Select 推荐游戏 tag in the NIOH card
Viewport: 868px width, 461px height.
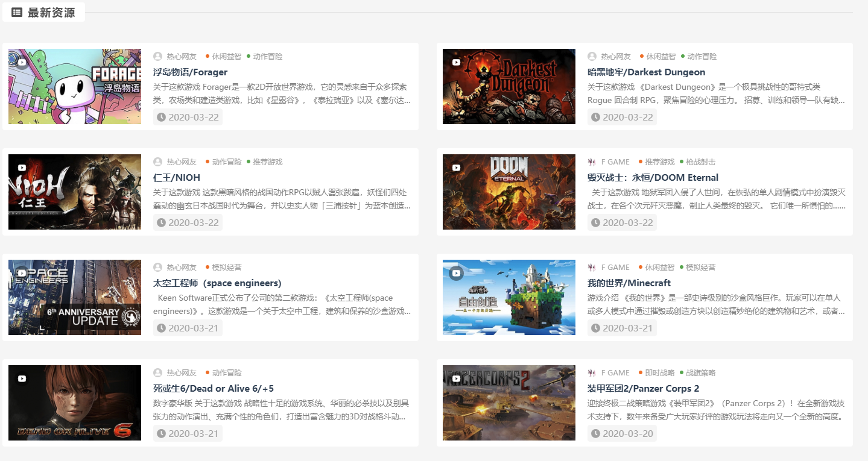(x=267, y=162)
